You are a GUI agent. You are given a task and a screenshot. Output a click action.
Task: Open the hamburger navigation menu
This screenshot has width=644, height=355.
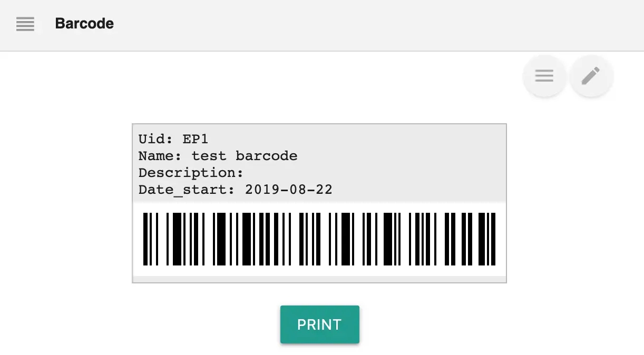(x=25, y=24)
